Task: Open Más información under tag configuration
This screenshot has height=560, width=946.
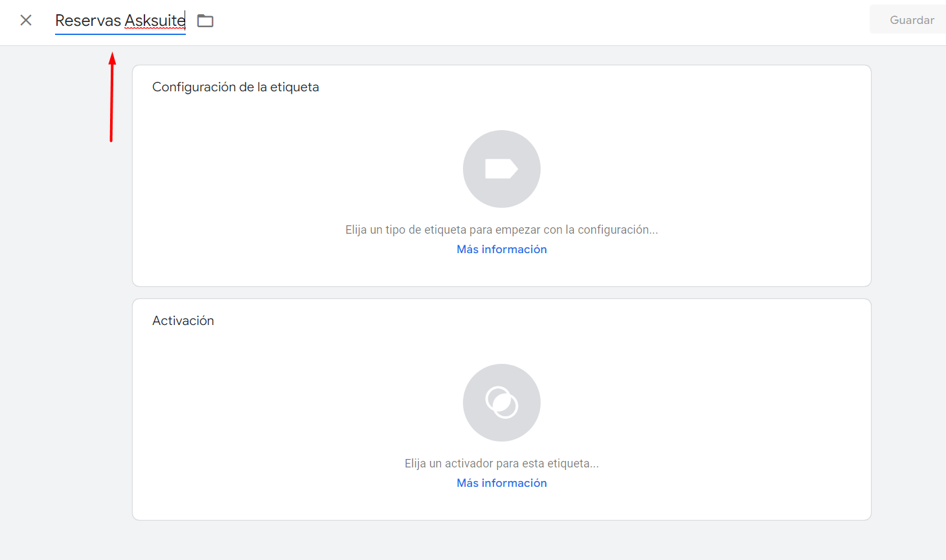Action: coord(502,249)
